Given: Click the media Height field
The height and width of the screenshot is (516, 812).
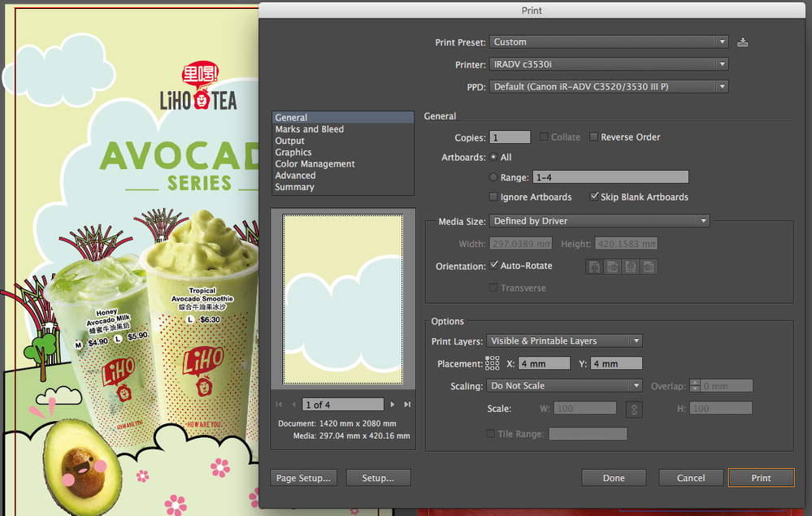Looking at the screenshot, I should click(x=626, y=243).
